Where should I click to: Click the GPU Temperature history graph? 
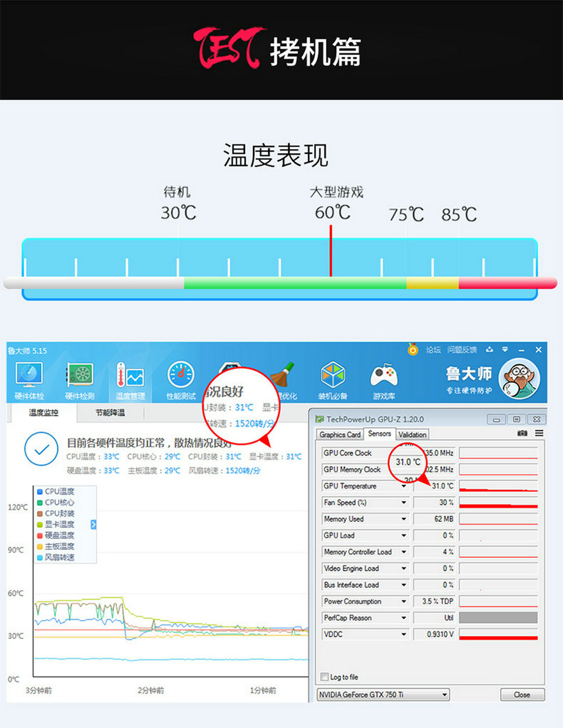click(x=498, y=486)
